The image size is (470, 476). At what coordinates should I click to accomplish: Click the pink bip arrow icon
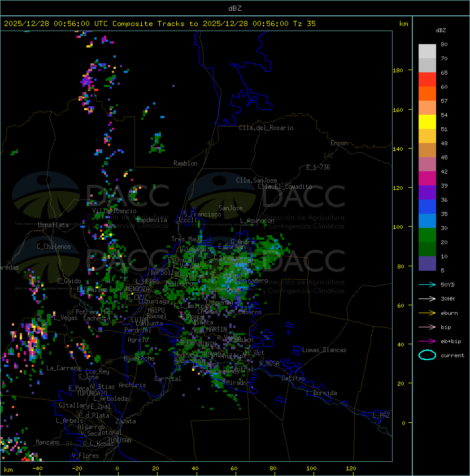(x=427, y=327)
